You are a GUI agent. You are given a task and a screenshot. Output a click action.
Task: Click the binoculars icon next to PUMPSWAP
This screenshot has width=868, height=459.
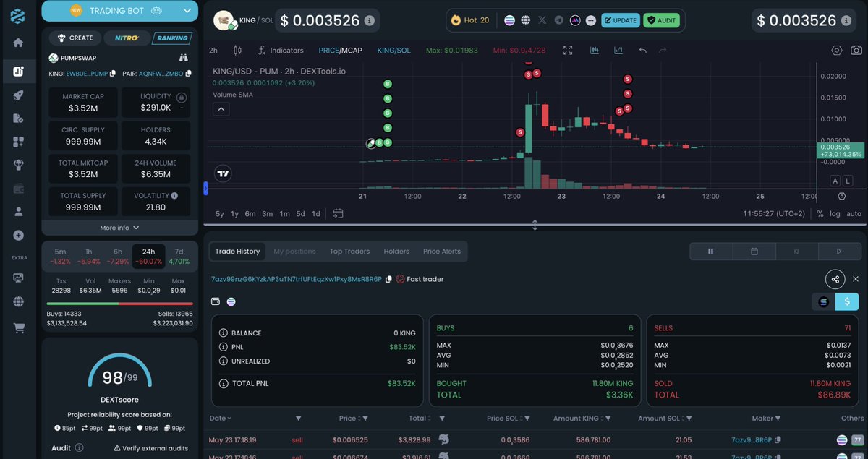(x=184, y=58)
